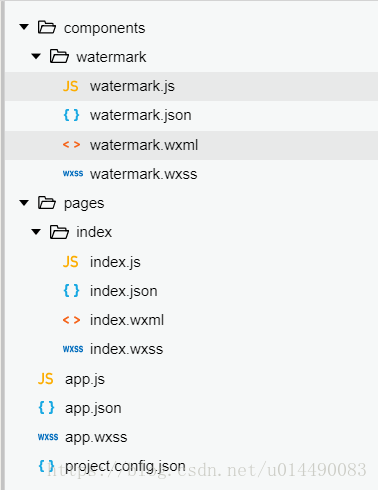
Task: Click the watermark folder icon
Action: coord(59,56)
